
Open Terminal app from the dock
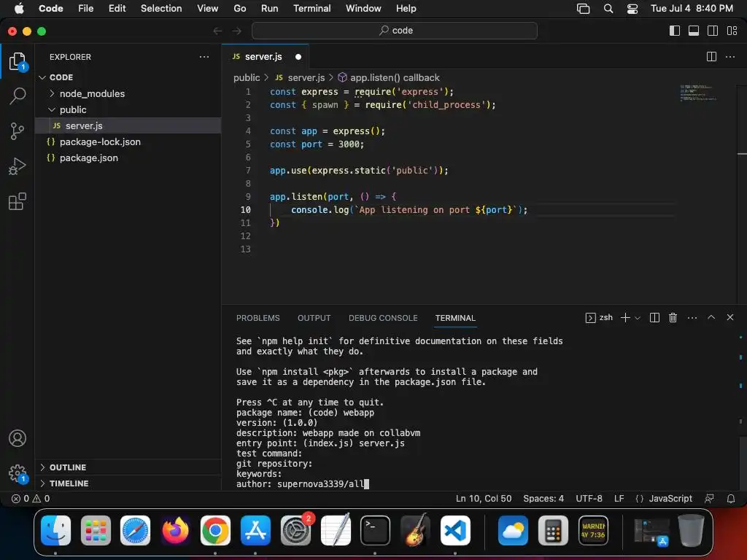[x=375, y=530]
